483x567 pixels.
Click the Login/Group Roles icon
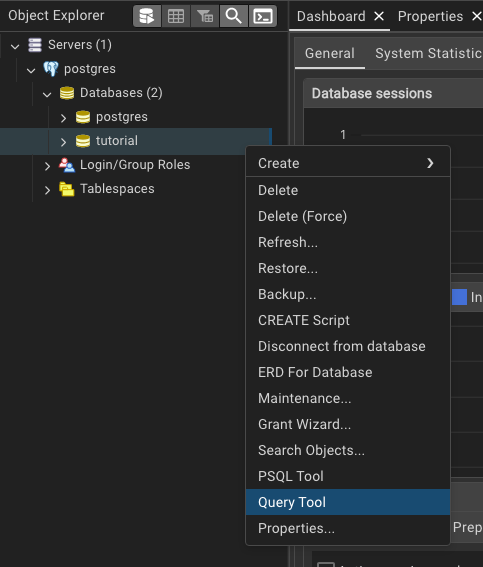pyautogui.click(x=67, y=165)
